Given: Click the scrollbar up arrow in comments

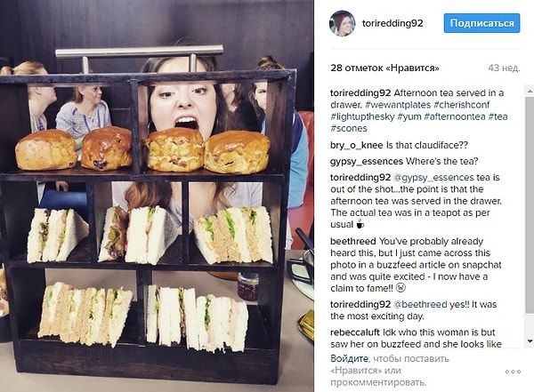Looking at the screenshot, I should pos(530,91).
